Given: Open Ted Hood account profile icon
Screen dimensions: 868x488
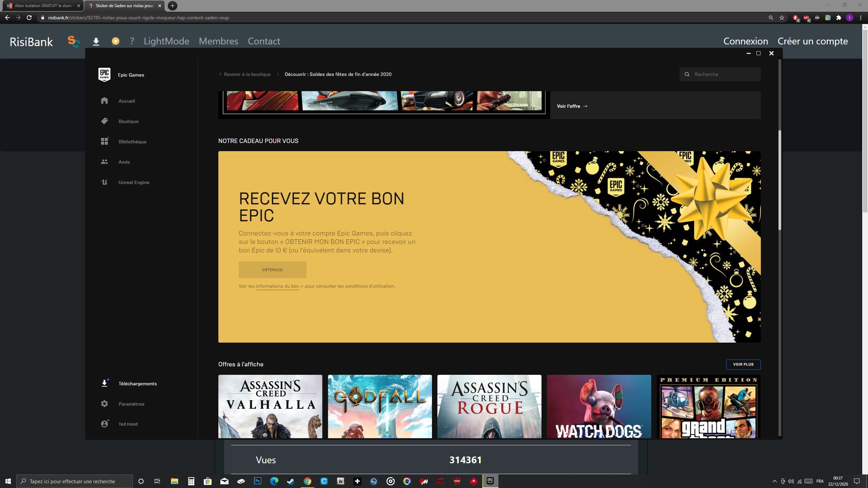Looking at the screenshot, I should (104, 424).
